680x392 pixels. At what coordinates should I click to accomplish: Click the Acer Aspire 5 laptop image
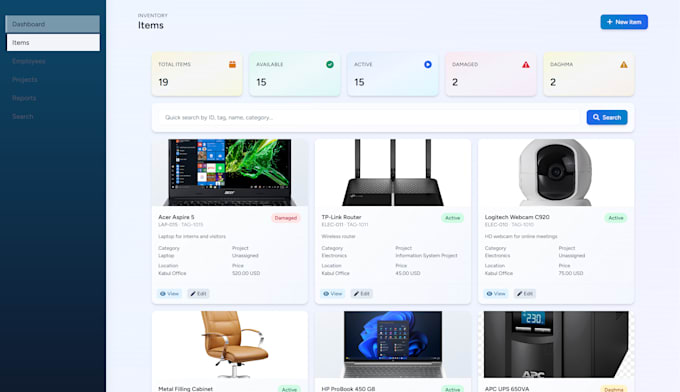pyautogui.click(x=230, y=173)
